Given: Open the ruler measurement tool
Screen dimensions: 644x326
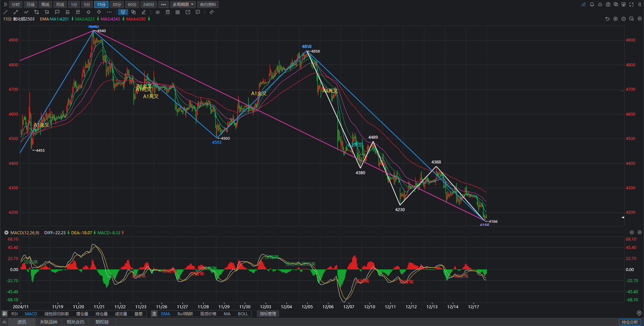Looking at the screenshot, I should 211,12.
